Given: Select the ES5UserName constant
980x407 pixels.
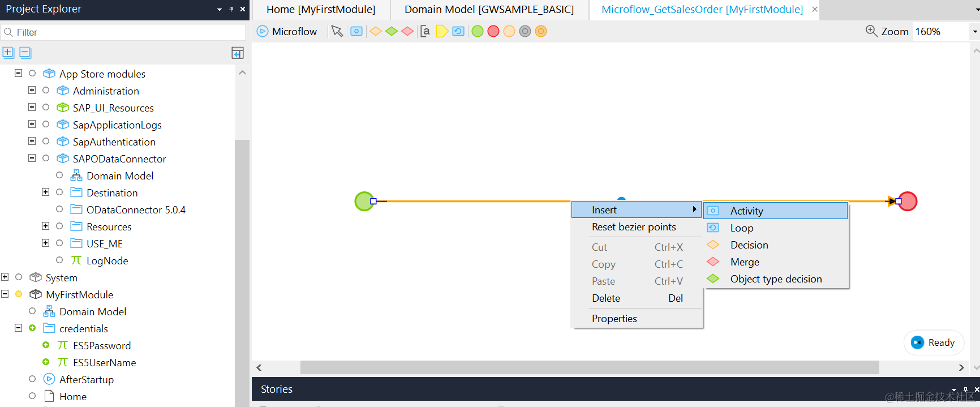Looking at the screenshot, I should click(x=104, y=362).
